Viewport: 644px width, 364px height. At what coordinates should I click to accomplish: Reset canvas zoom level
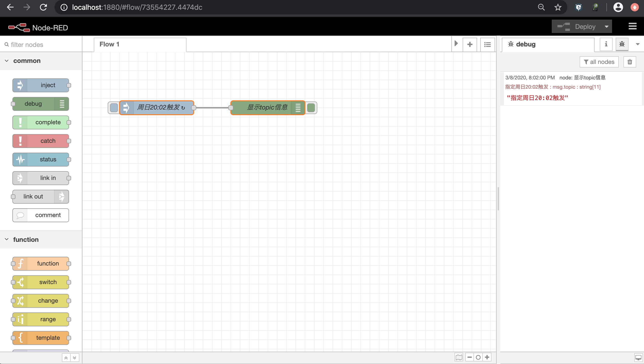[478, 357]
